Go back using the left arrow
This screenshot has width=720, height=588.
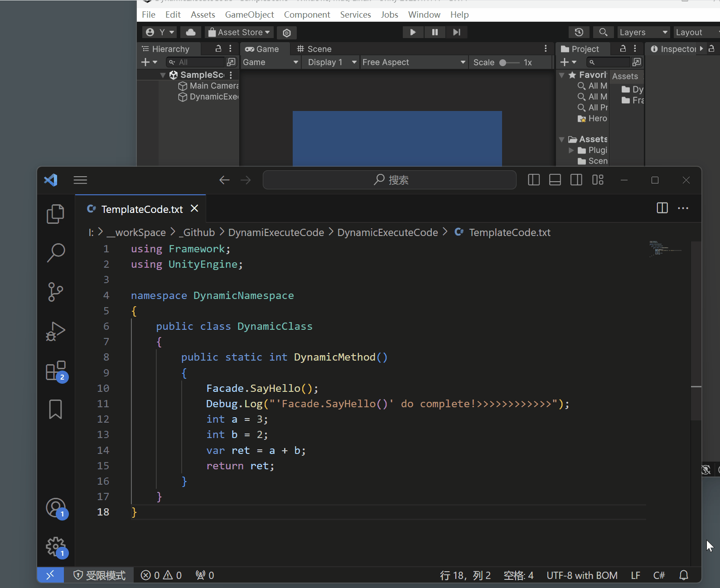(224, 180)
